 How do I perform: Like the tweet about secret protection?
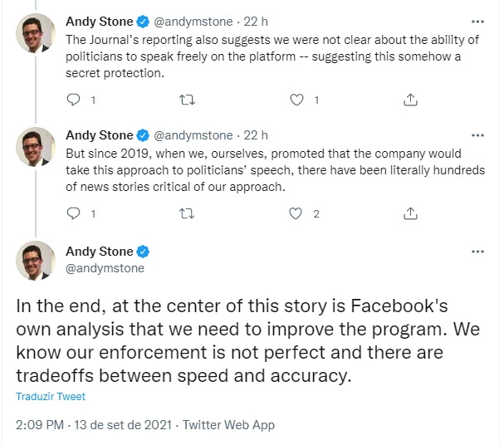pos(296,100)
